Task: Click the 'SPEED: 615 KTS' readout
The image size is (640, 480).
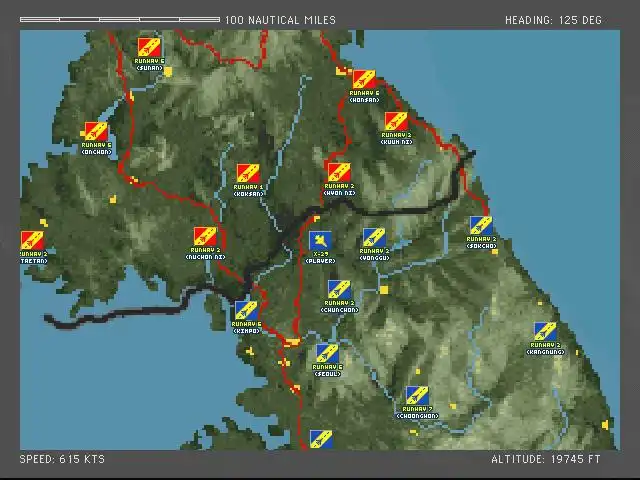Action: coord(62,459)
